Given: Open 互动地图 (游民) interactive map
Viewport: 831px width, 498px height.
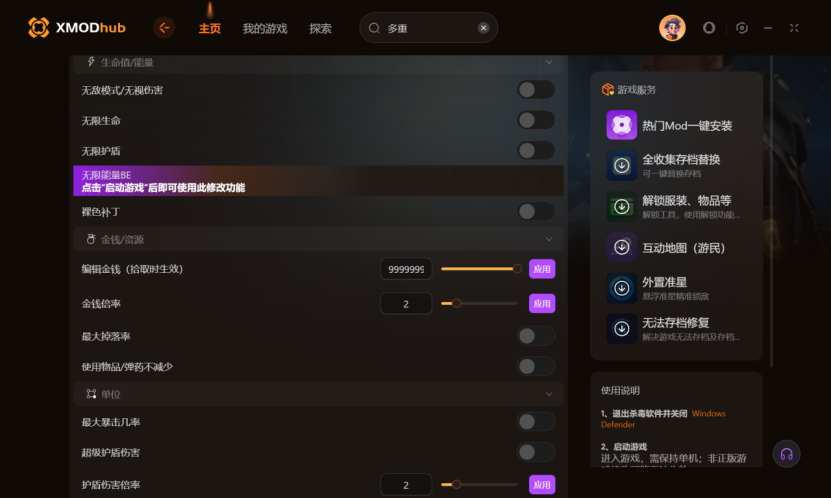Looking at the screenshot, I should (622, 247).
